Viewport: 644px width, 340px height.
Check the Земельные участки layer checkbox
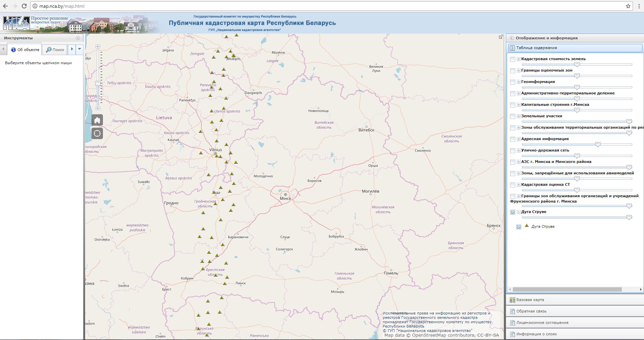tap(513, 116)
